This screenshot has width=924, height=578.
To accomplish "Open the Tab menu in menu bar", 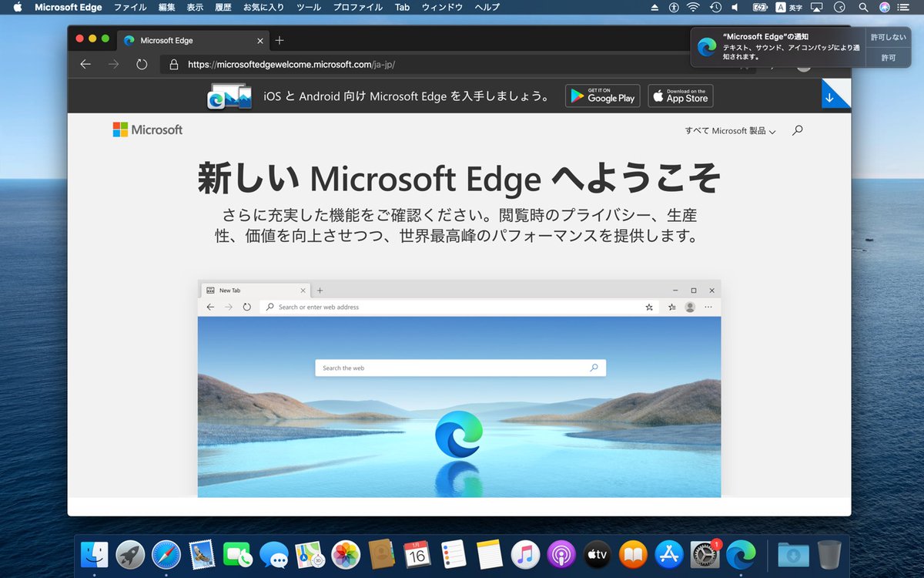I will [x=402, y=7].
